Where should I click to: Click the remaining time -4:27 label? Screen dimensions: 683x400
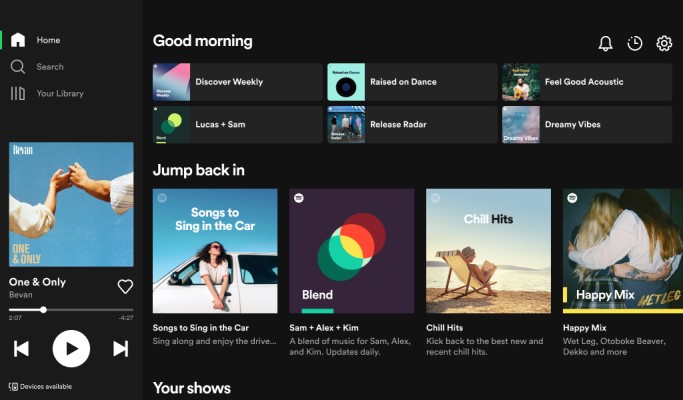(x=126, y=318)
